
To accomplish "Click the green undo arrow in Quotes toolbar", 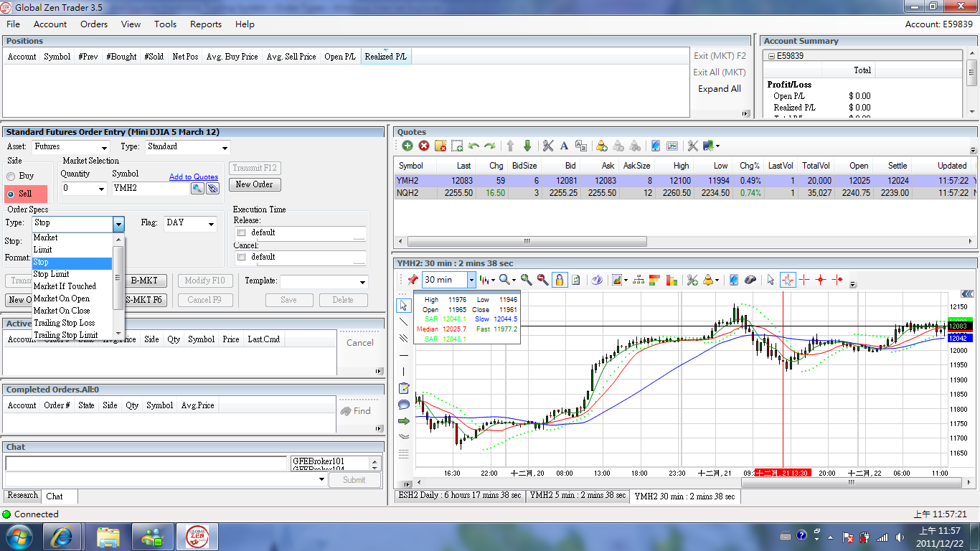I will click(x=473, y=146).
